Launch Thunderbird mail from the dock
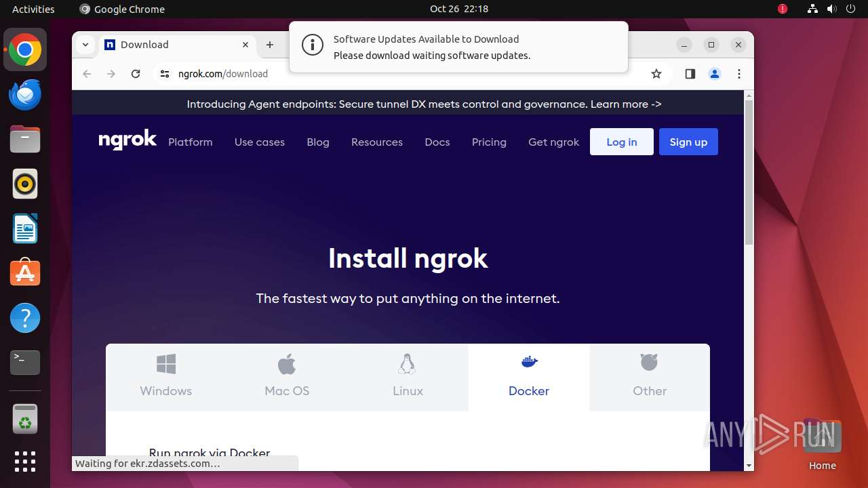This screenshot has width=868, height=488. 25,95
